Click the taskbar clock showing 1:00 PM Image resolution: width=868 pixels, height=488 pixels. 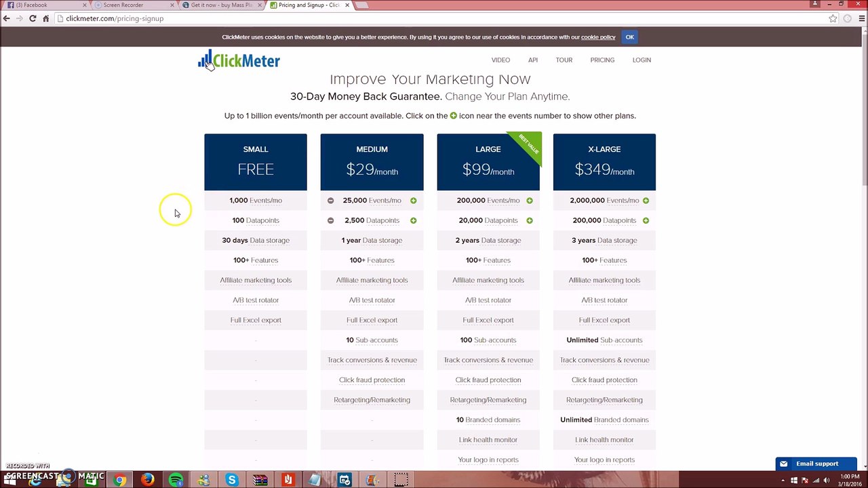point(850,480)
